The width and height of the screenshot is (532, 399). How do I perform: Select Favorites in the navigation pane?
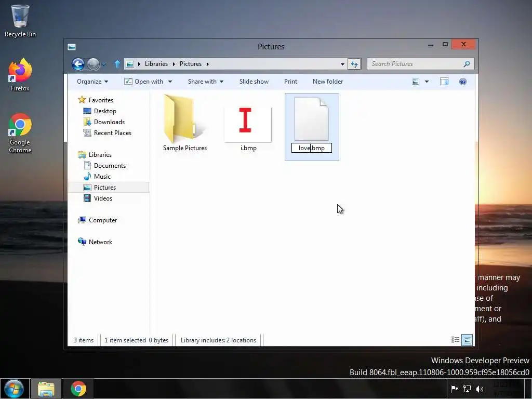[101, 100]
